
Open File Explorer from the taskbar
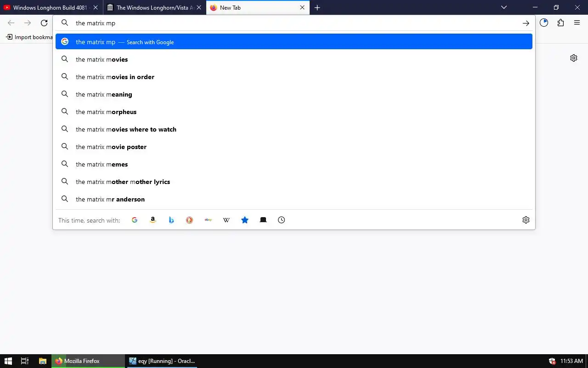click(42, 361)
